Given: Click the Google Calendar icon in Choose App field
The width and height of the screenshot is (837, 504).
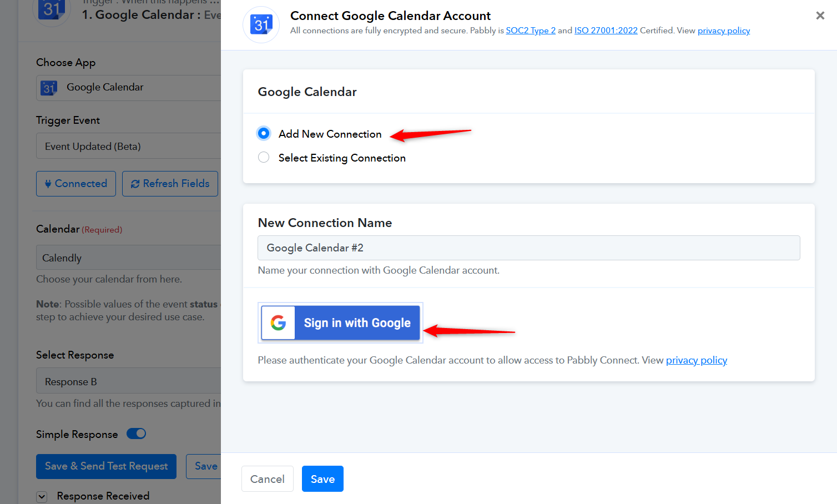Looking at the screenshot, I should coord(49,88).
